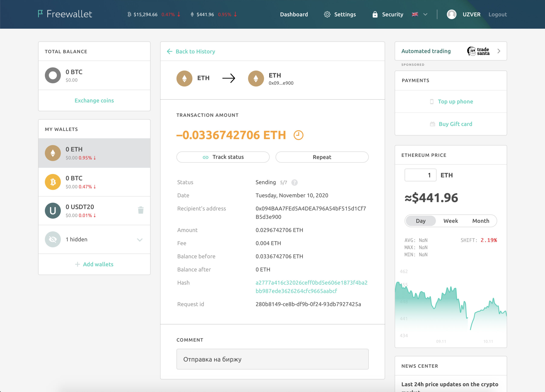Click the back arrow next to Back to History
The height and width of the screenshot is (392, 545).
pos(170,52)
